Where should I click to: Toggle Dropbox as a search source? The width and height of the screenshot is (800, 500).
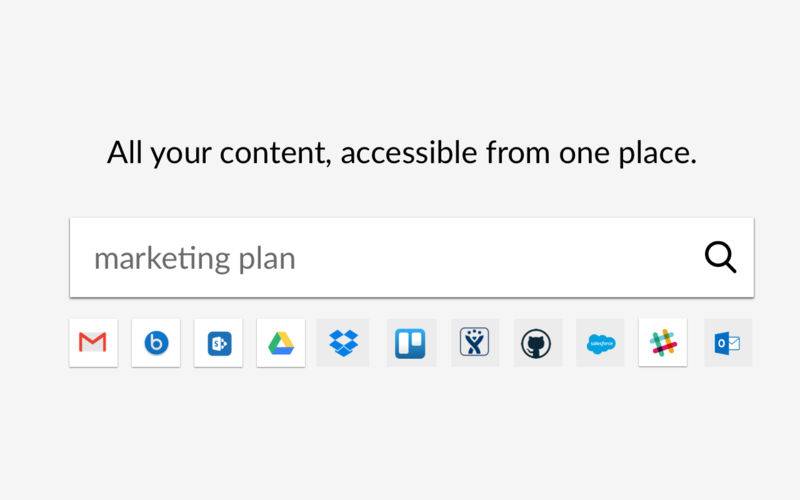pos(343,343)
